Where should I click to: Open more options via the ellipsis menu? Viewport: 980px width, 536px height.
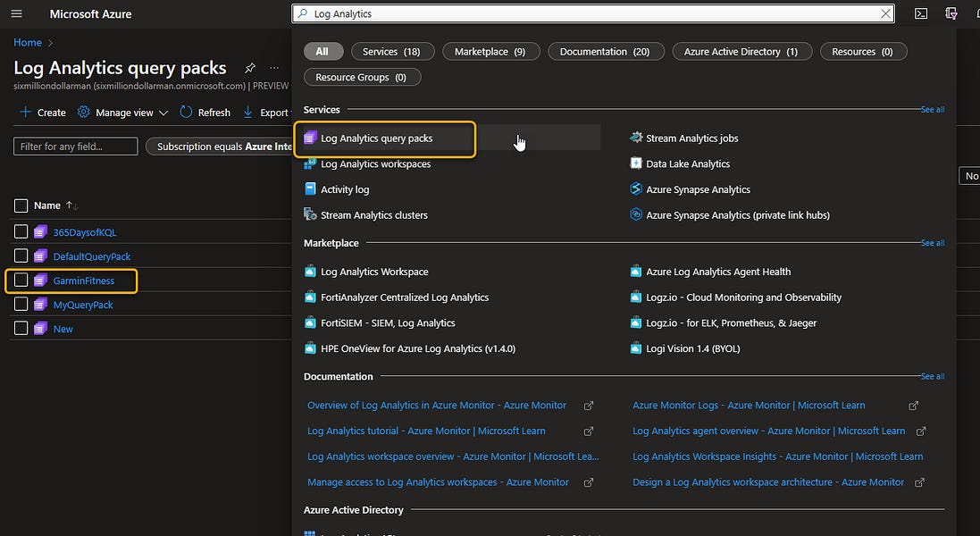273,69
